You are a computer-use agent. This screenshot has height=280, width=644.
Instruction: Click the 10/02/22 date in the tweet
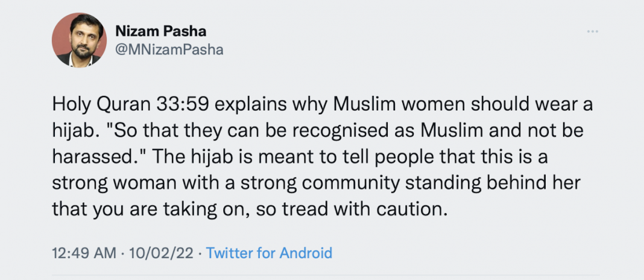point(157,253)
